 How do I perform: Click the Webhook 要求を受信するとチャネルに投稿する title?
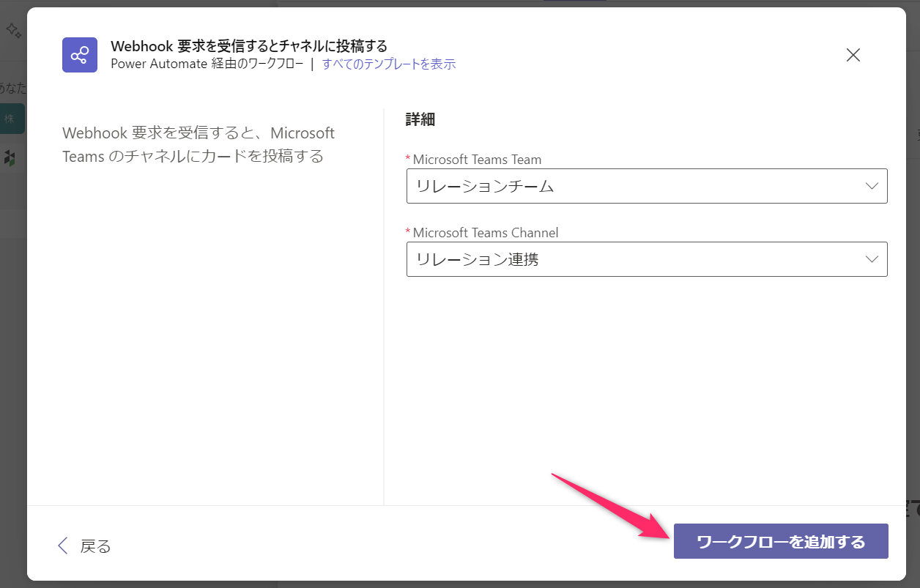click(249, 47)
